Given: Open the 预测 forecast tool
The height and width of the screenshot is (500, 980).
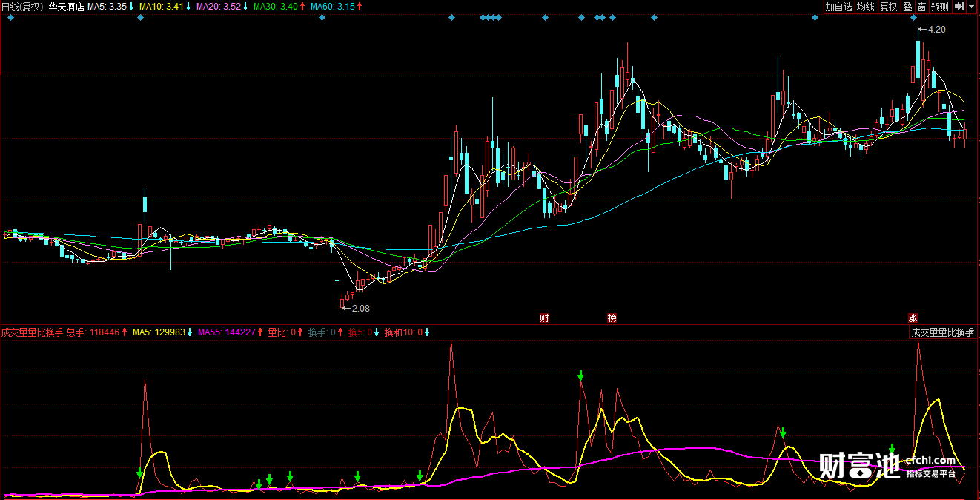Looking at the screenshot, I should (940, 7).
